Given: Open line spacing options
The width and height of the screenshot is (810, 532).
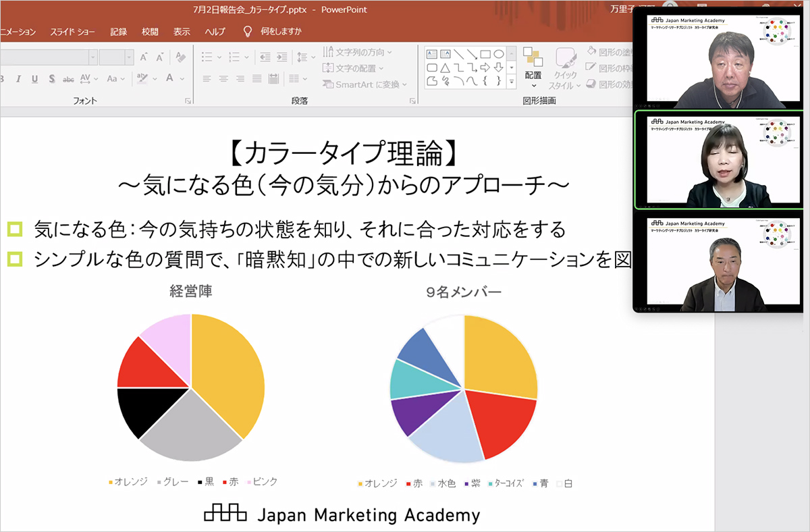Looking at the screenshot, I should click(x=306, y=57).
